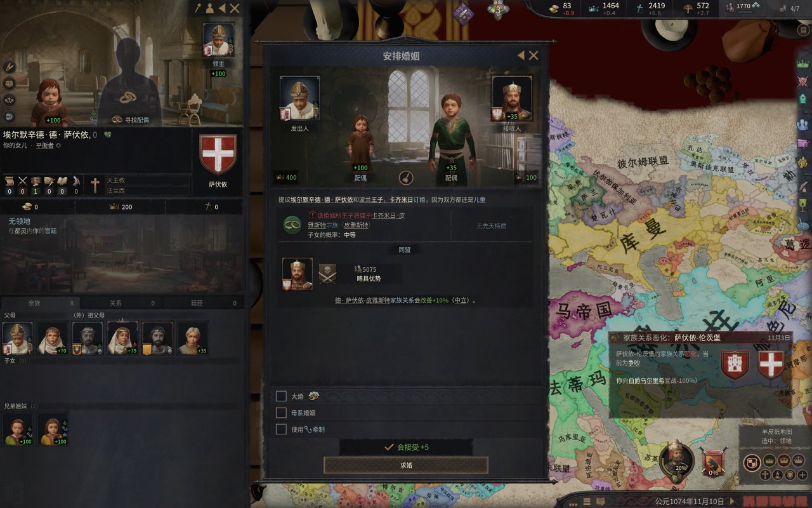Open the war banner showing 0%
This screenshot has height=508, width=812.
pos(712,462)
